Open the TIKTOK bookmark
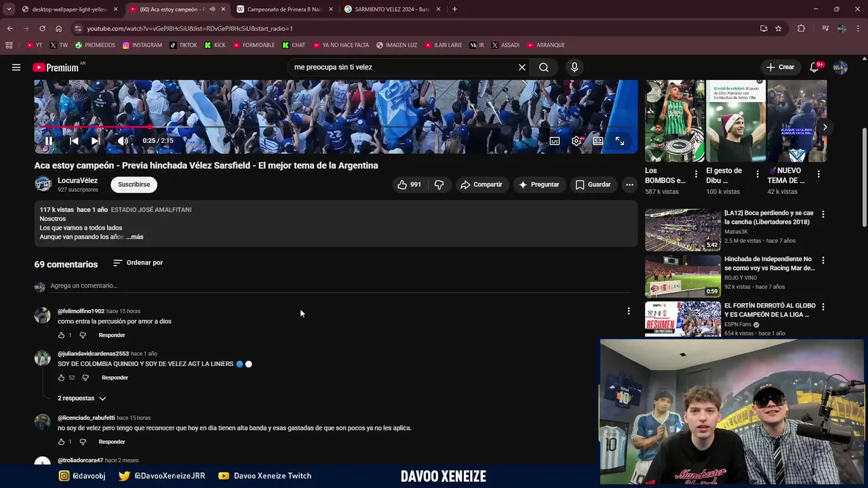 [183, 45]
